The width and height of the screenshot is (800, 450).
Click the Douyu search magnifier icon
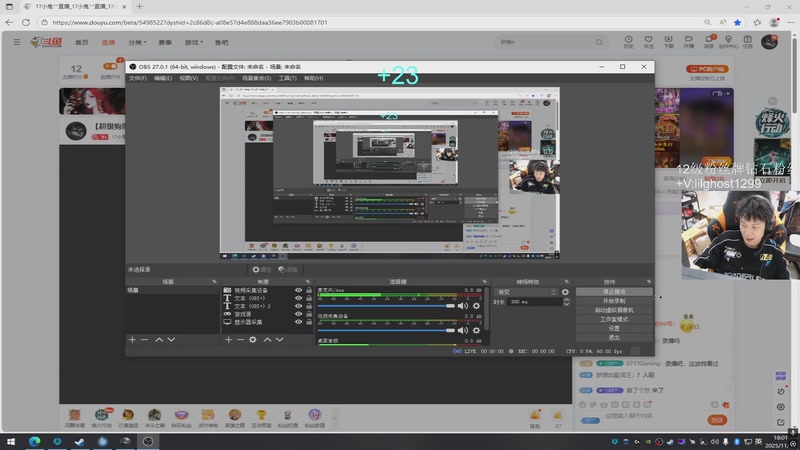[x=599, y=42]
